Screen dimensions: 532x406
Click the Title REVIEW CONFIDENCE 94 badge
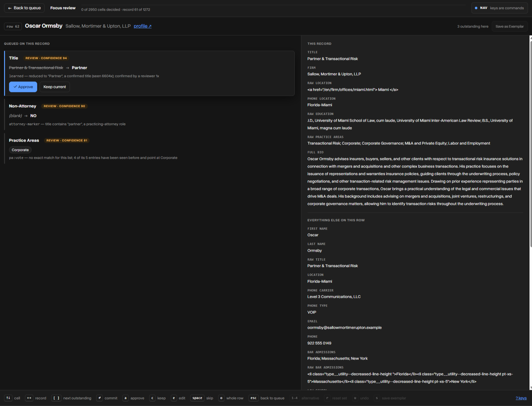click(x=46, y=58)
